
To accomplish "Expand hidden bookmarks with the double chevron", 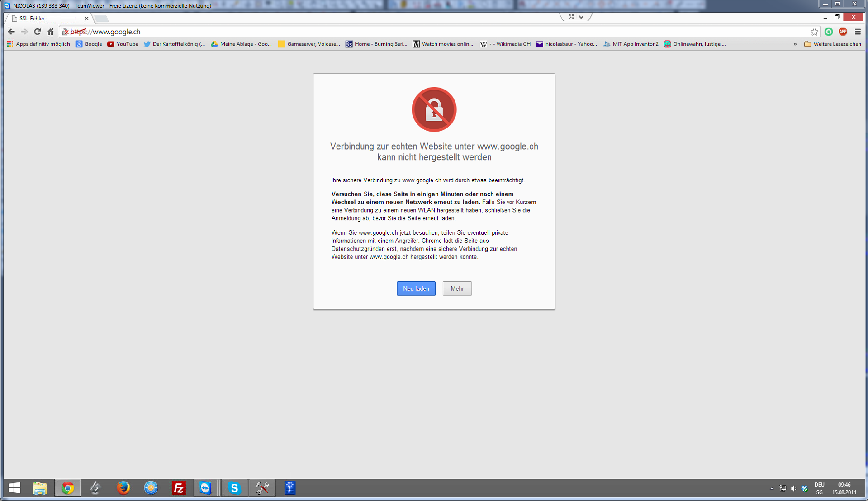I will (795, 44).
